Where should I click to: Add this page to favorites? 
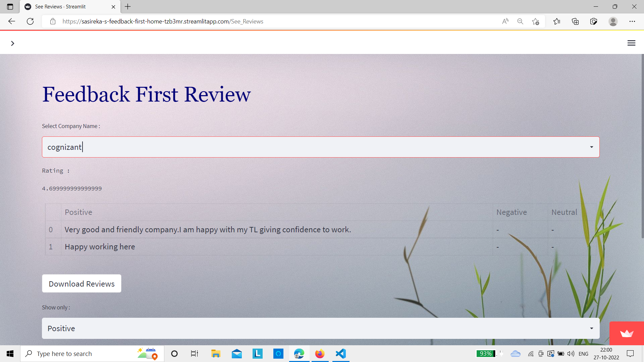point(536,21)
